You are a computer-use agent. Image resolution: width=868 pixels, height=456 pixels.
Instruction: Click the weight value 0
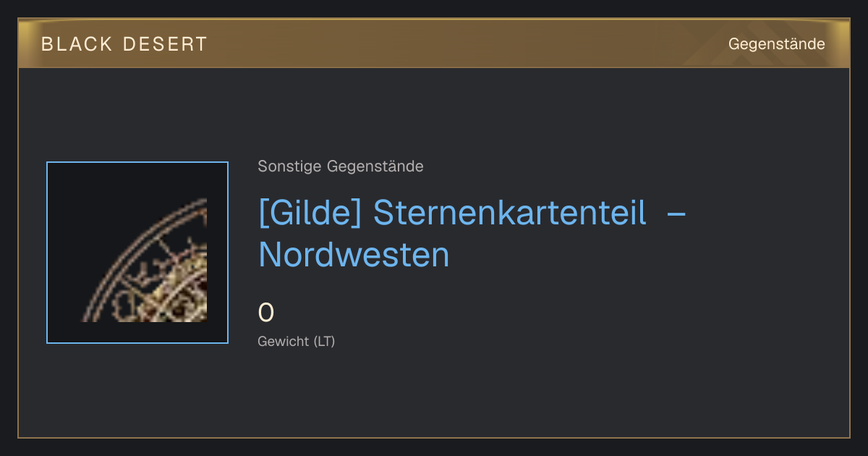point(266,313)
